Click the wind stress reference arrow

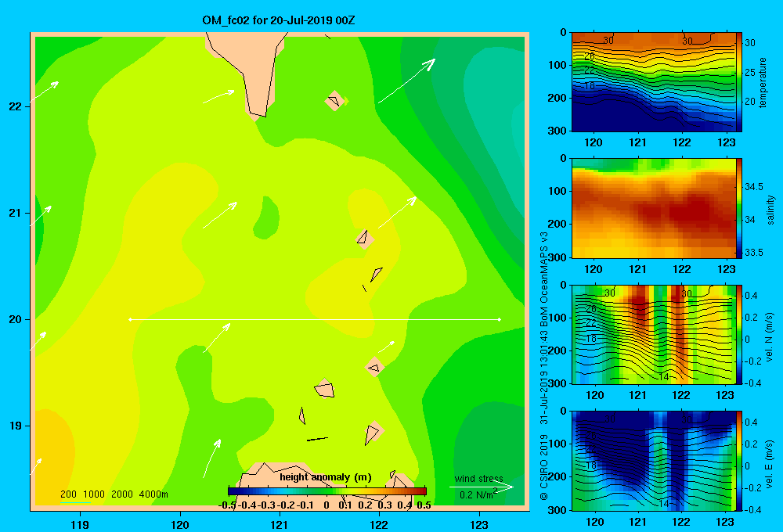pos(482,487)
